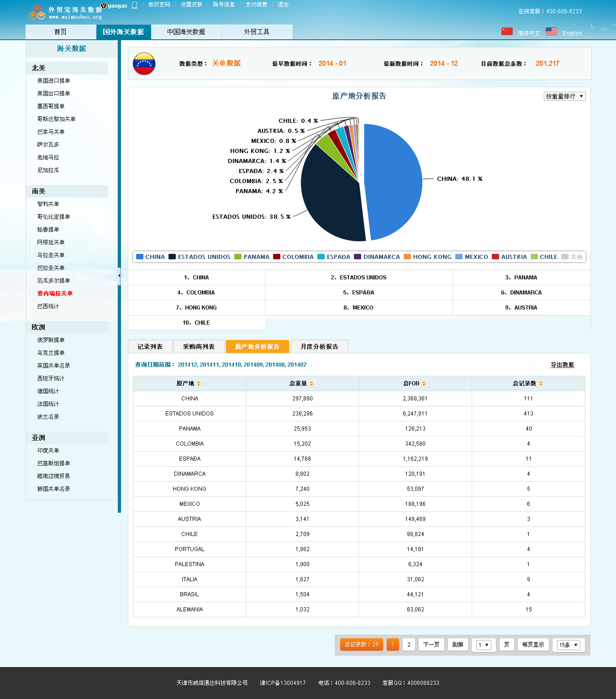The image size is (616, 699).
Task: Sort by 总记录数 column arrows
Action: pyautogui.click(x=541, y=384)
